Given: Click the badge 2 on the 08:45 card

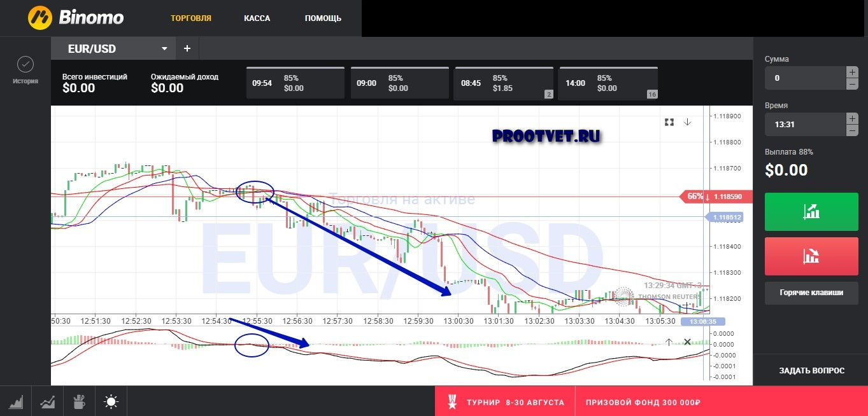Looking at the screenshot, I should [x=548, y=94].
